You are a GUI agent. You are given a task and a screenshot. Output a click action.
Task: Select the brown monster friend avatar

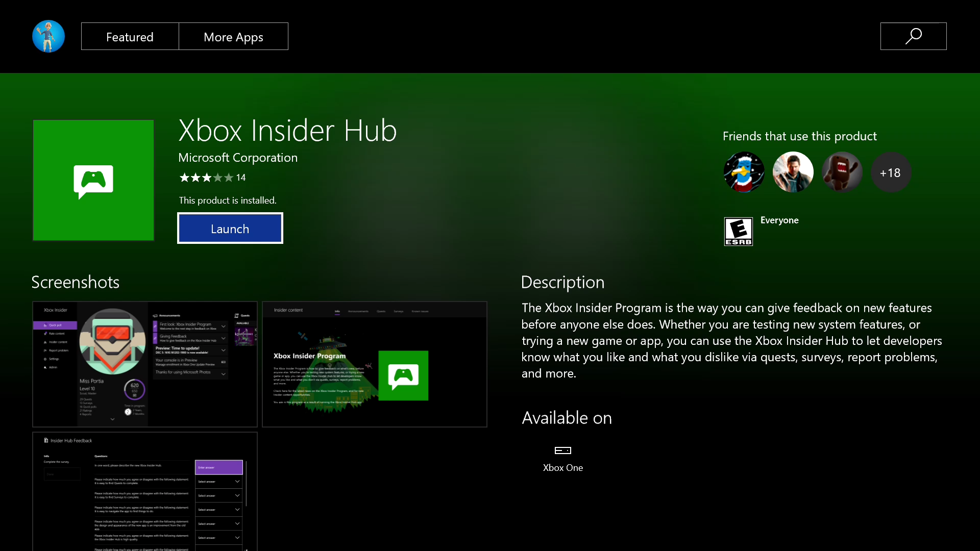(x=842, y=172)
